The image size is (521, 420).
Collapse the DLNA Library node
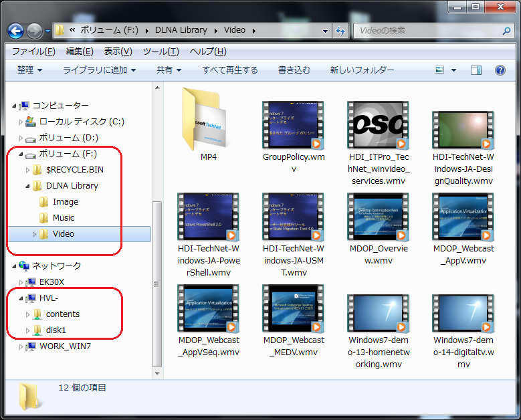point(27,186)
